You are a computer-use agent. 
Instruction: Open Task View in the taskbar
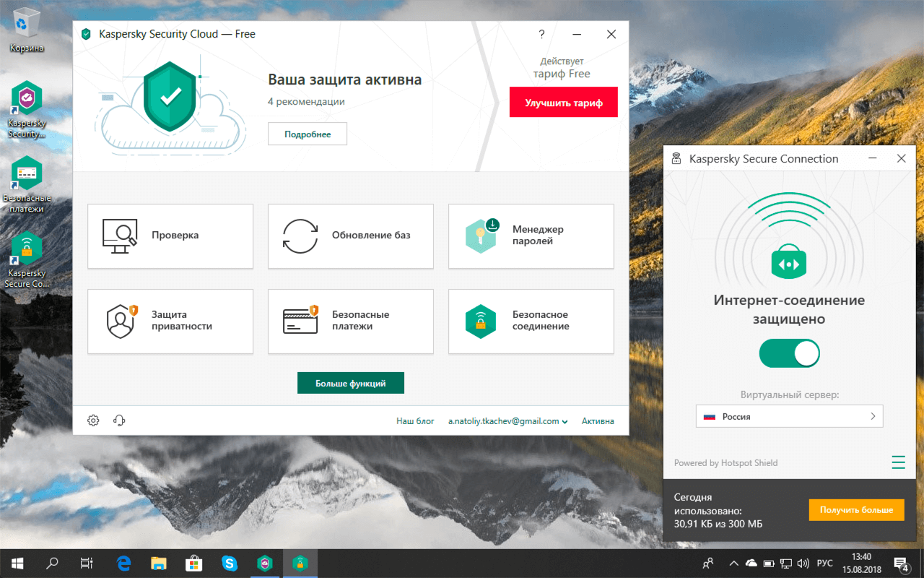click(x=87, y=563)
